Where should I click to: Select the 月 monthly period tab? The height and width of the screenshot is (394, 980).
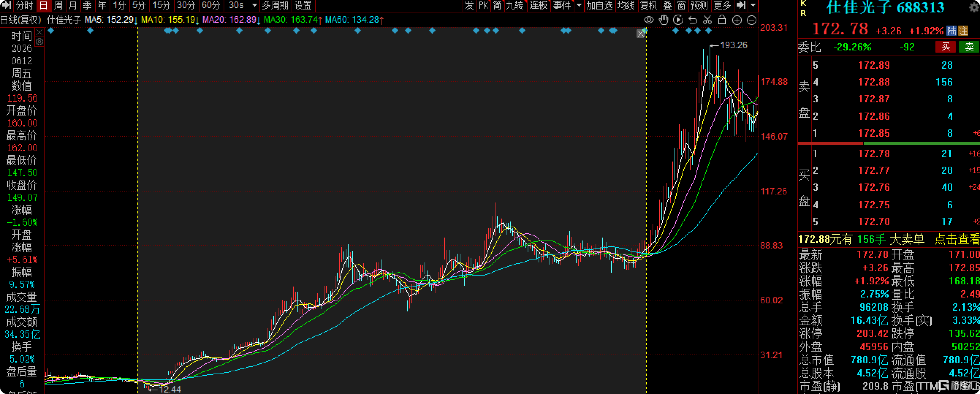73,5
